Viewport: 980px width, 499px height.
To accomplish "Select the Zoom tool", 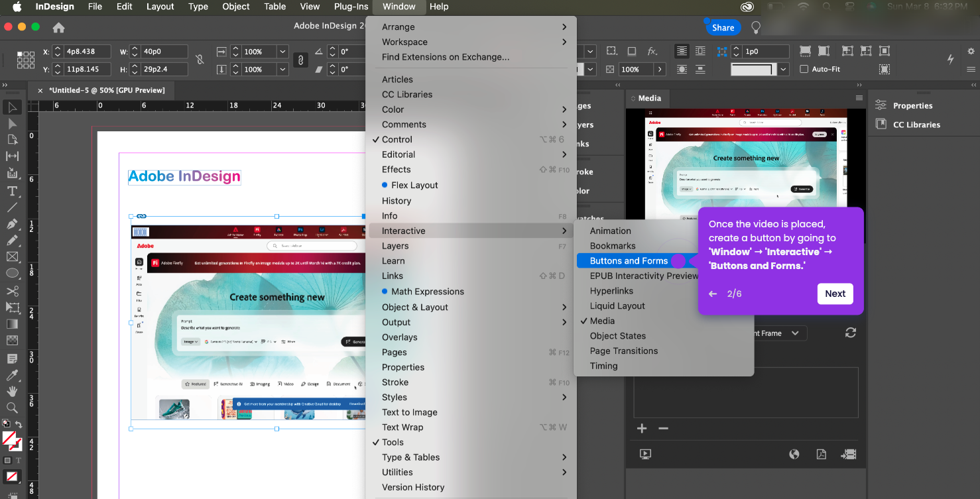I will [12, 408].
